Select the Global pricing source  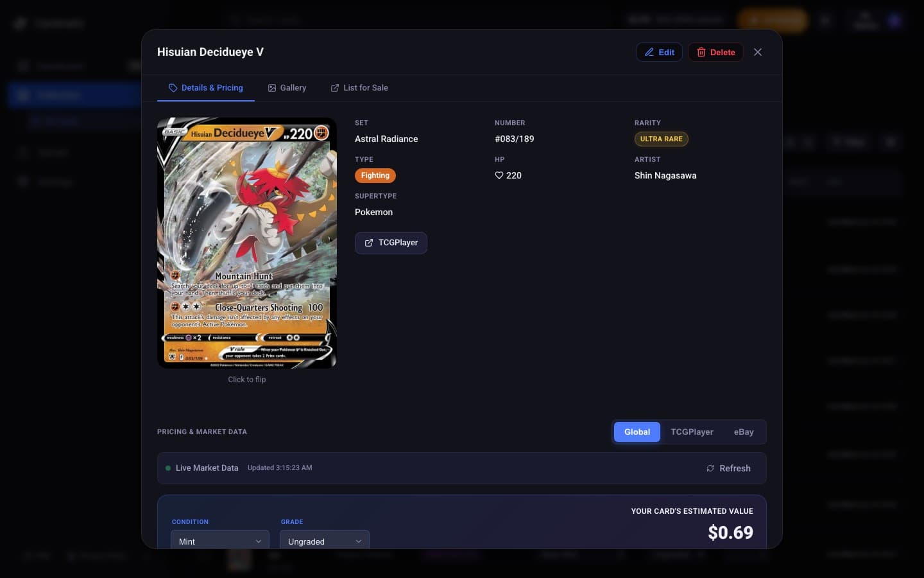click(637, 432)
